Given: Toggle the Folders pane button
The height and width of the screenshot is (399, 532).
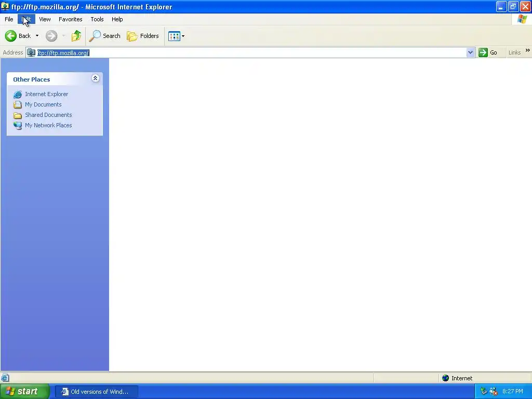Looking at the screenshot, I should [x=143, y=36].
